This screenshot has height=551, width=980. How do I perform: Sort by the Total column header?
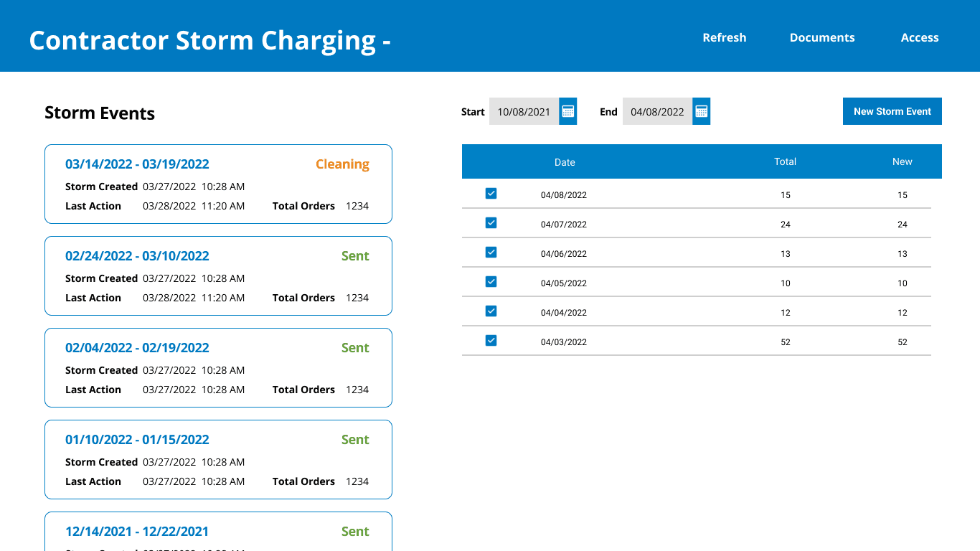(x=785, y=161)
